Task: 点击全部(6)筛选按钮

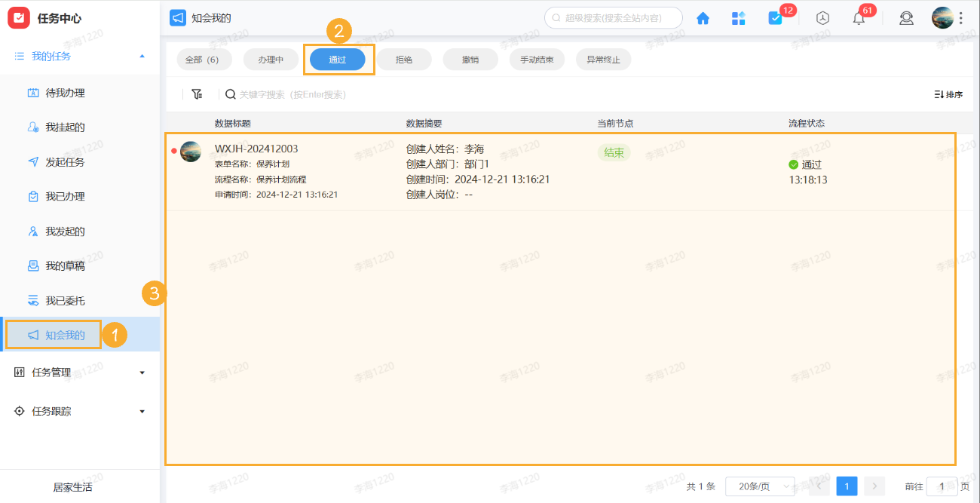Action: pos(204,58)
